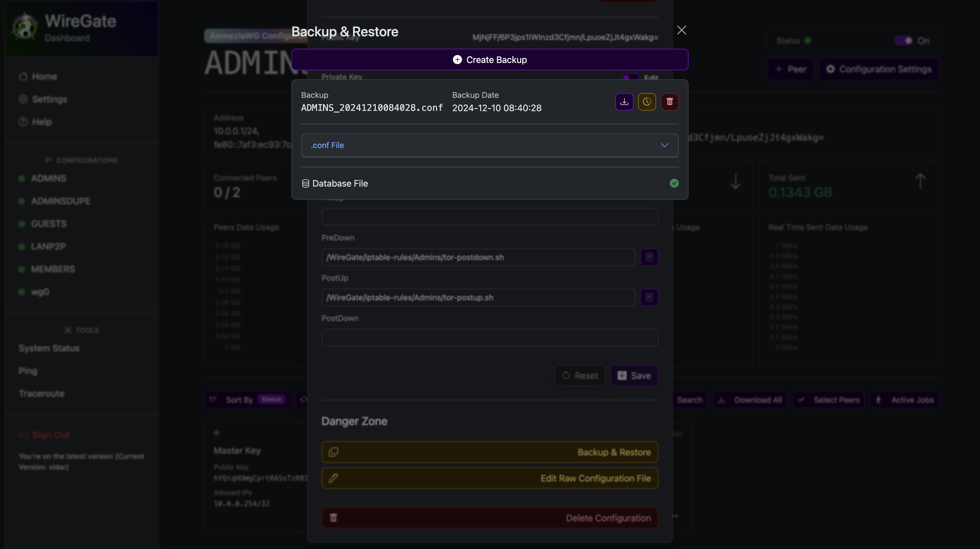Open Help in the sidebar
The height and width of the screenshot is (549, 980).
(x=41, y=122)
